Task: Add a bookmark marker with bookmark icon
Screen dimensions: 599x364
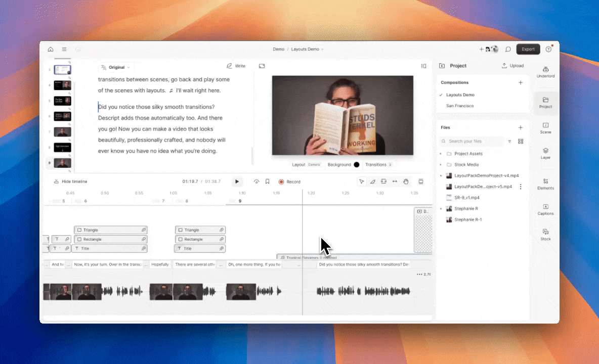Action: 268,181
